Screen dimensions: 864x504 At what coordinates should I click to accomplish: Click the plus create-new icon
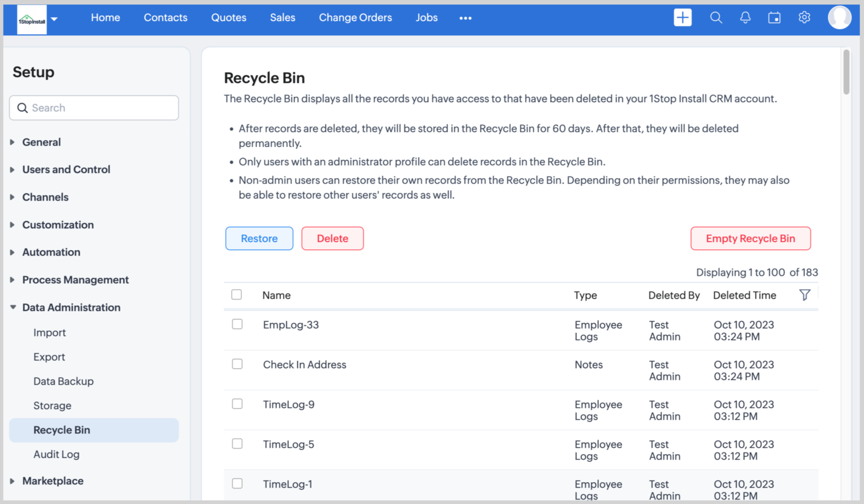click(x=682, y=18)
